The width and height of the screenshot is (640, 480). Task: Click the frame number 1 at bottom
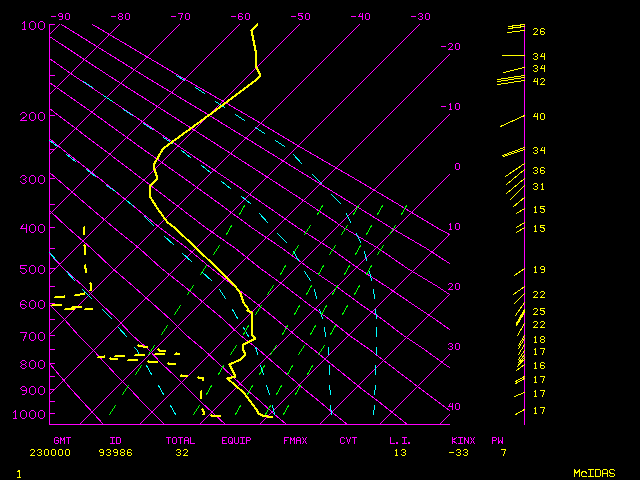(19, 472)
